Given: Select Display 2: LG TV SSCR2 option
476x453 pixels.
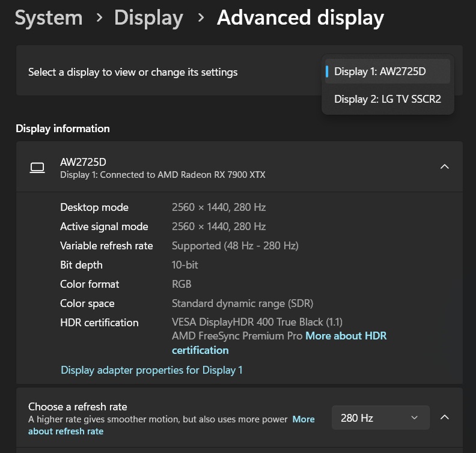Looking at the screenshot, I should (x=388, y=99).
